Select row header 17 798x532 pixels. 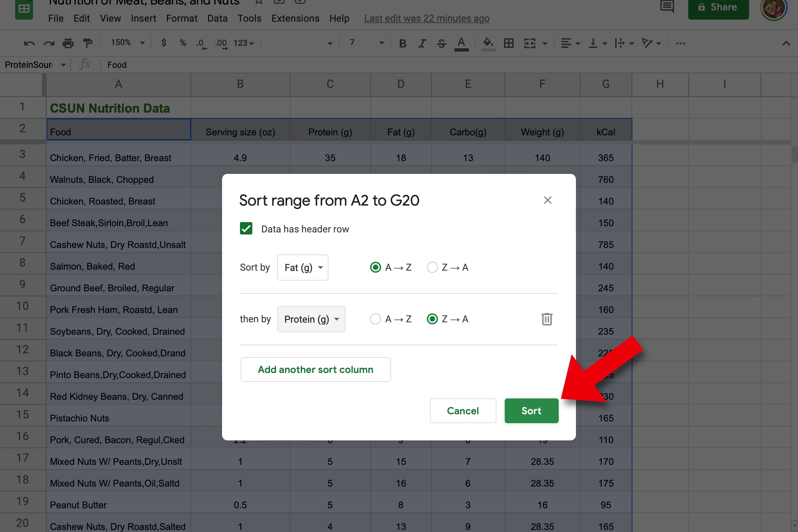pos(22,458)
